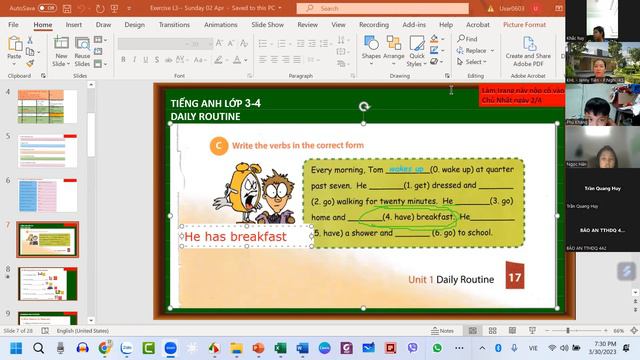Toggle Strikethrough formatting

168,60
